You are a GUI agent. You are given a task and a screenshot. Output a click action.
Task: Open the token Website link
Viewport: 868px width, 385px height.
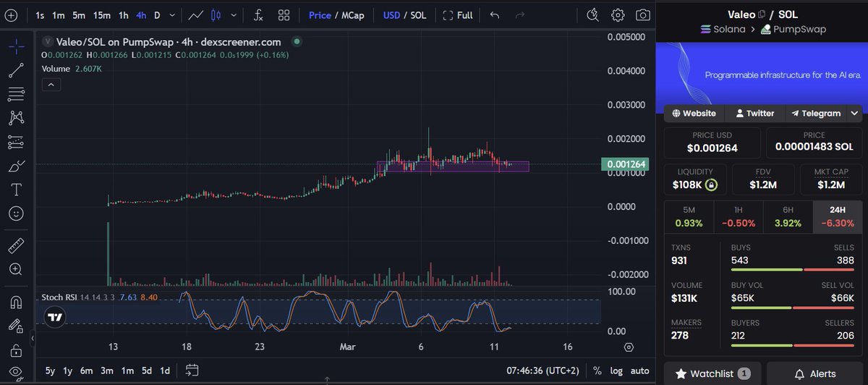[x=694, y=114]
